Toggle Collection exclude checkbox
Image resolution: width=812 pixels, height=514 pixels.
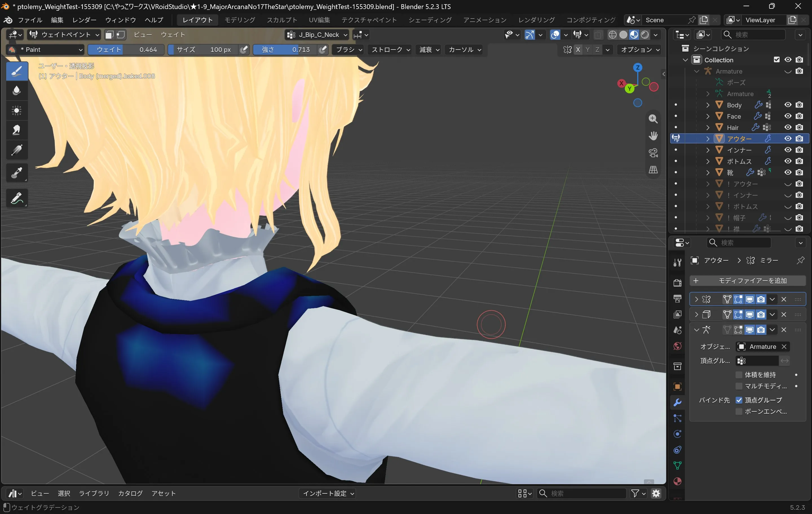point(776,60)
